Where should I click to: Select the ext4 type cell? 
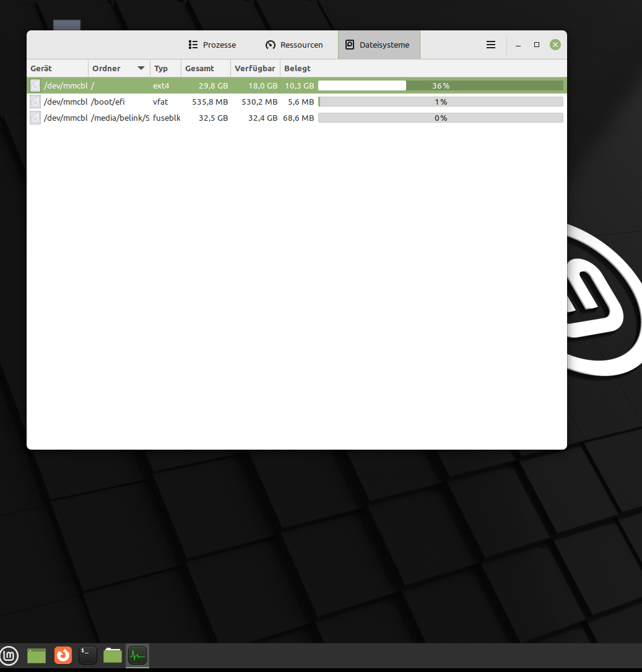[x=161, y=85]
